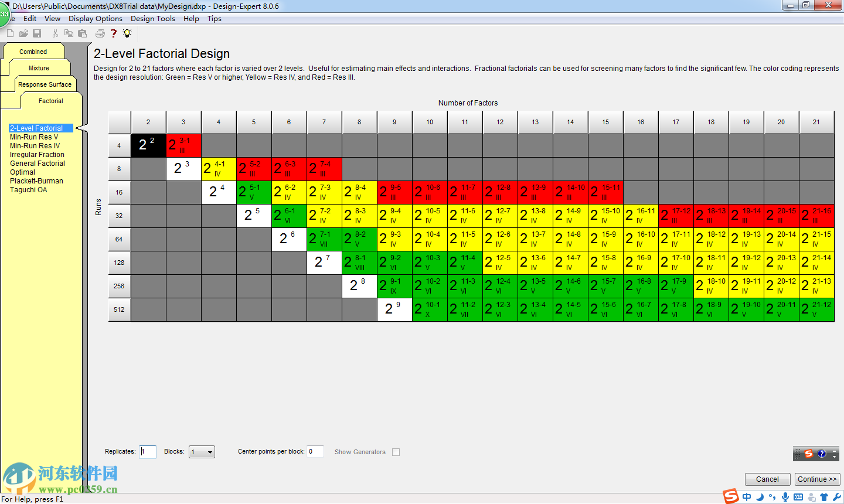The image size is (844, 504).
Task: Click the Print toolbar icon
Action: click(x=100, y=33)
